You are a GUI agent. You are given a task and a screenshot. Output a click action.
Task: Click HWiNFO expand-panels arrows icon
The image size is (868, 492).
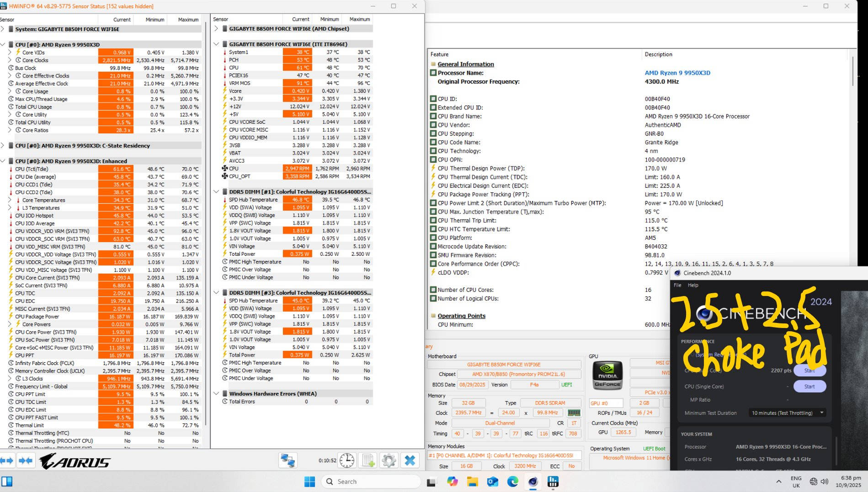pos(7,460)
